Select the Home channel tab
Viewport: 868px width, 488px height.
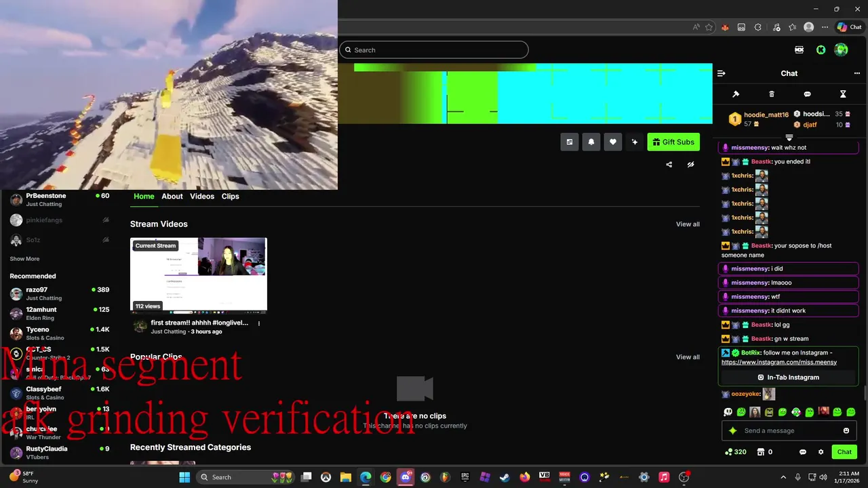coord(144,196)
